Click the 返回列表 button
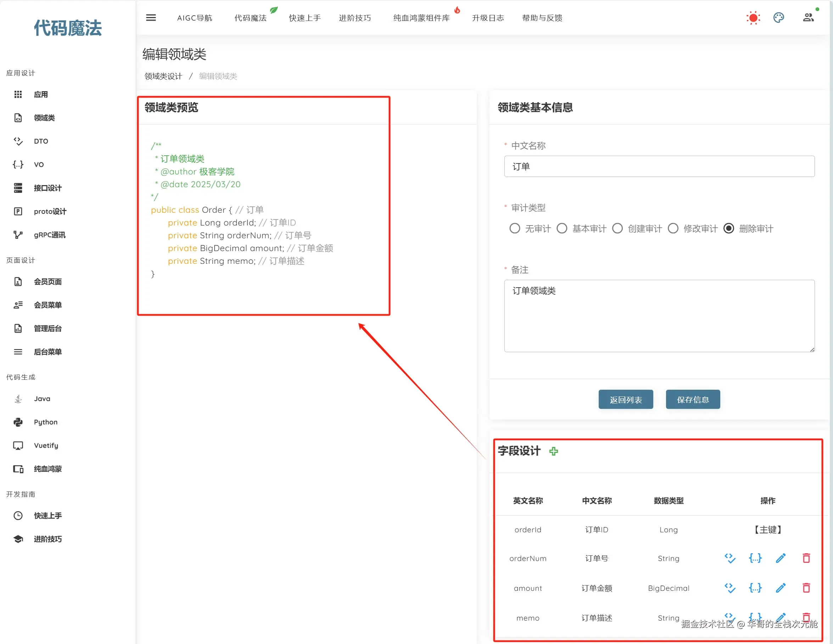 coord(626,399)
